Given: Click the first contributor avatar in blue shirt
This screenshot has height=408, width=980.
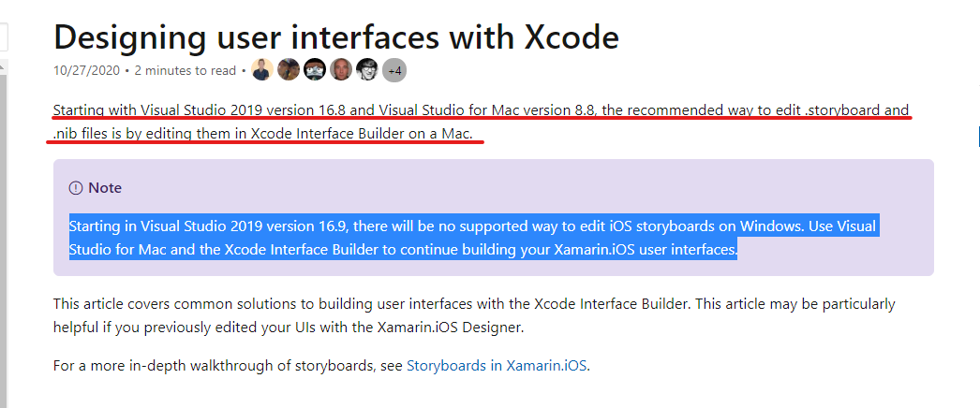Looking at the screenshot, I should tap(263, 70).
